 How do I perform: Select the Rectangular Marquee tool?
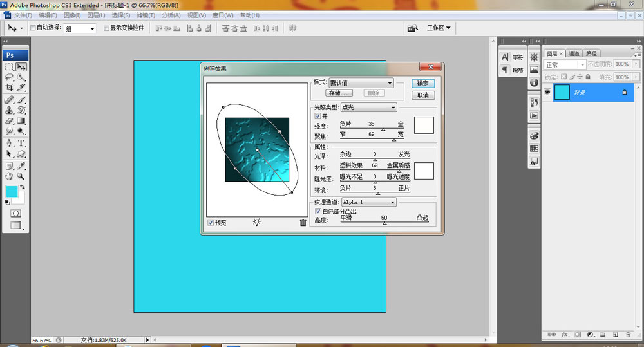pyautogui.click(x=10, y=67)
